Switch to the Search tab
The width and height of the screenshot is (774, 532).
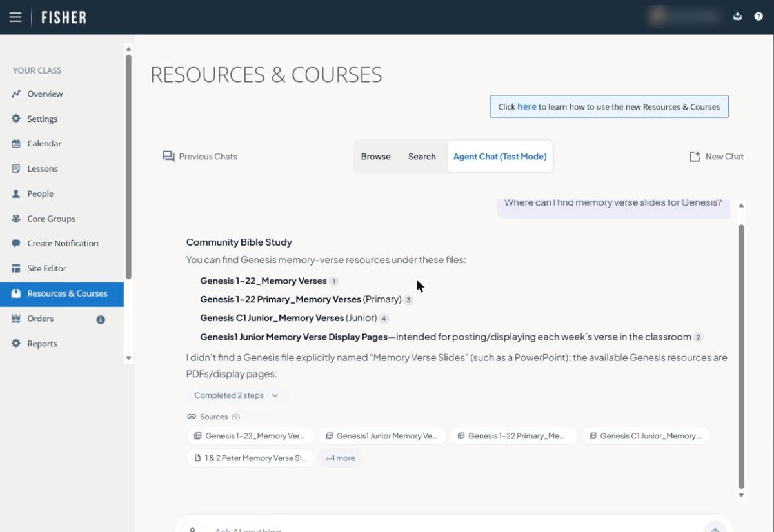click(422, 157)
